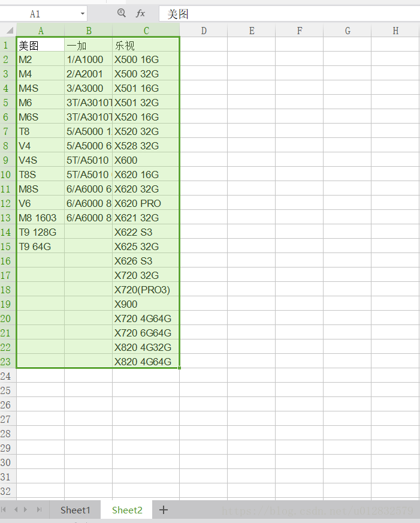Go to previous sheet arrow
The width and height of the screenshot is (420, 523).
[16, 510]
